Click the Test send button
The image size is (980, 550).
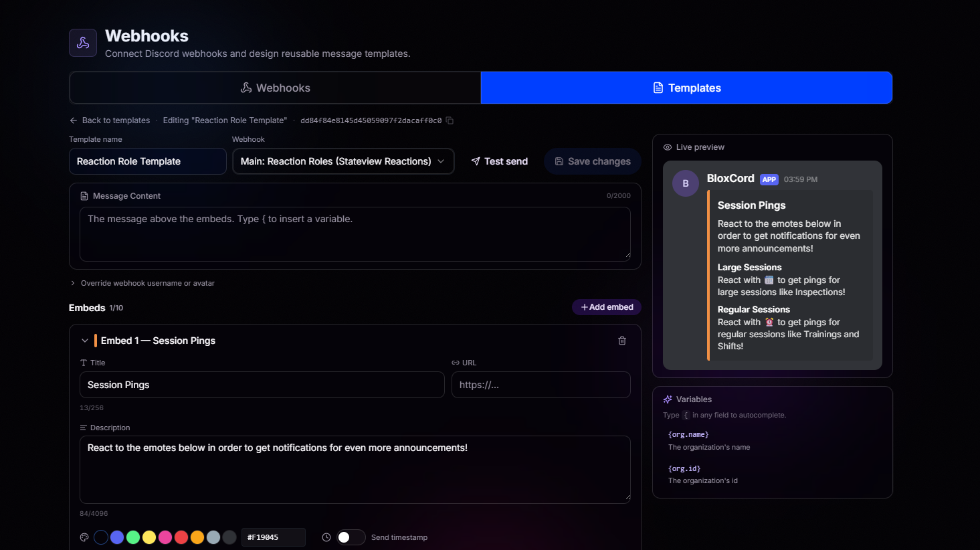[x=500, y=161]
